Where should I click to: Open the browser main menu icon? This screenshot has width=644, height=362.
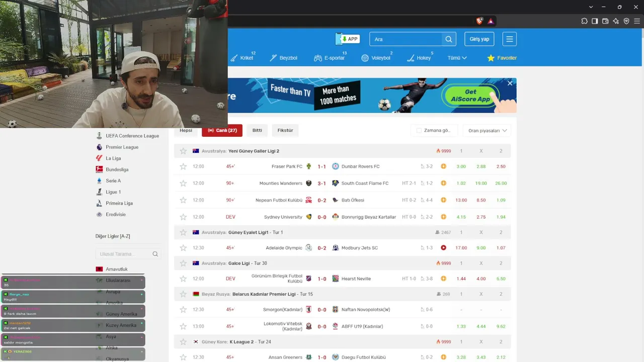637,21
